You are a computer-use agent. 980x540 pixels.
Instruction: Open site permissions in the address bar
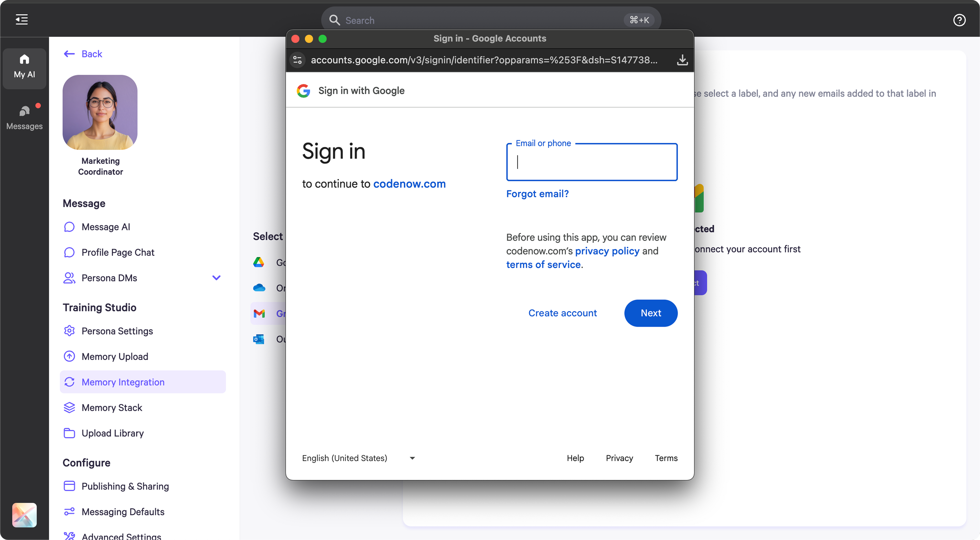click(297, 60)
